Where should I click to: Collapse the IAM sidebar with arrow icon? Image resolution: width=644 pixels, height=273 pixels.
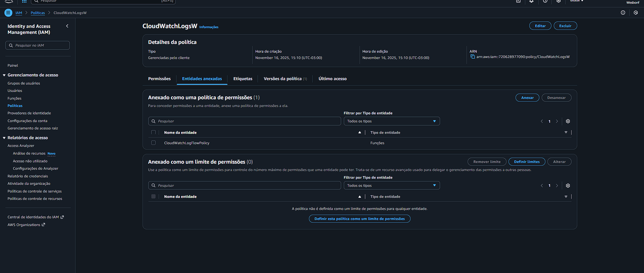[x=67, y=26]
